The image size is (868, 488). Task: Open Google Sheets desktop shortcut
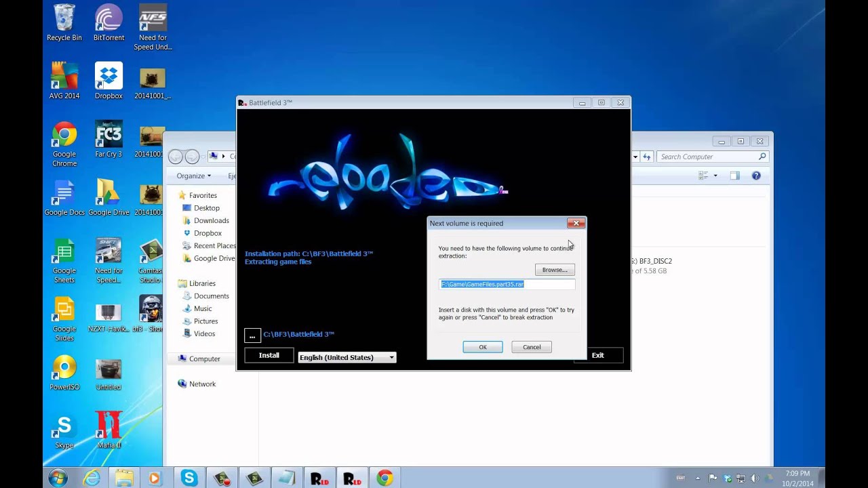[x=64, y=261]
